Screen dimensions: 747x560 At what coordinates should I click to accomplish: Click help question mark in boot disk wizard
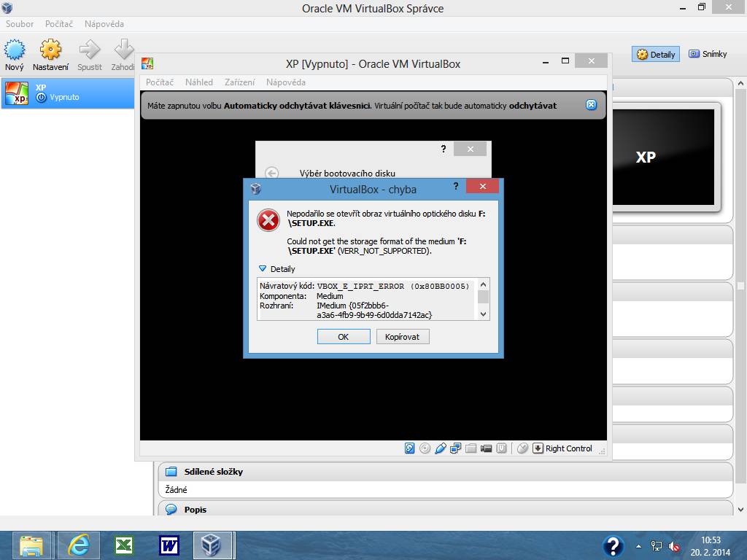point(444,149)
